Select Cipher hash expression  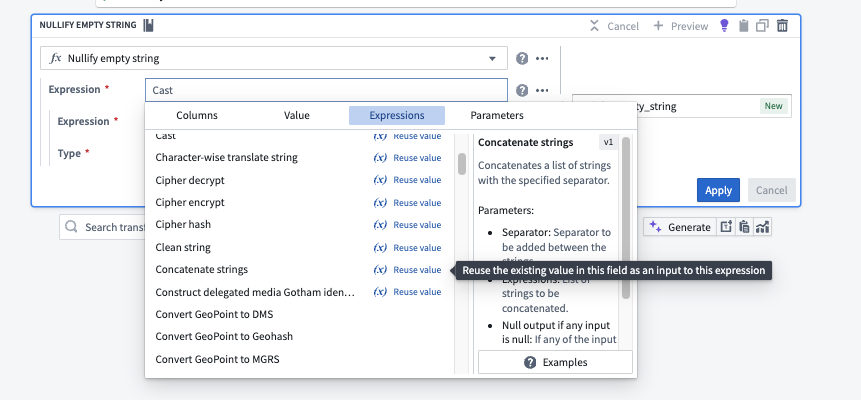(x=183, y=225)
